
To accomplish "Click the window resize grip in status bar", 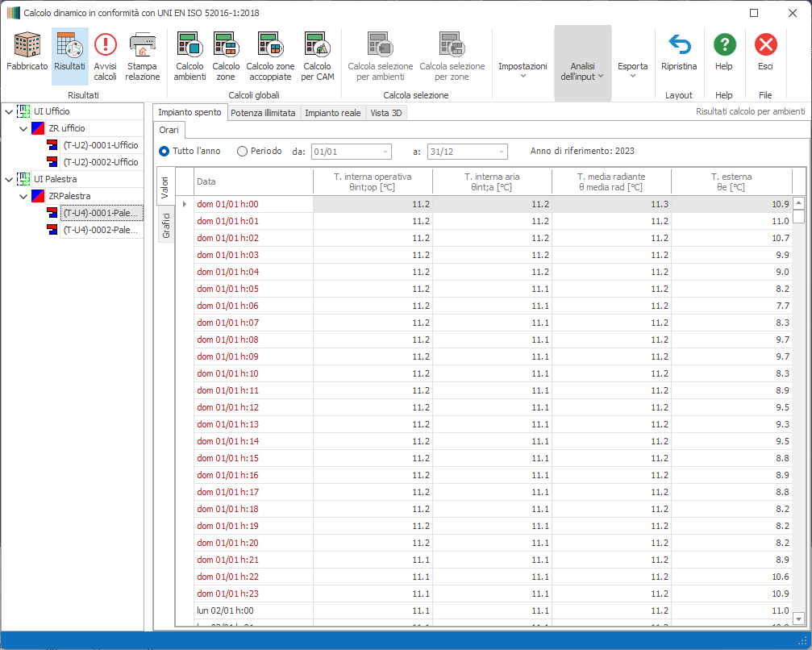I will (x=802, y=640).
